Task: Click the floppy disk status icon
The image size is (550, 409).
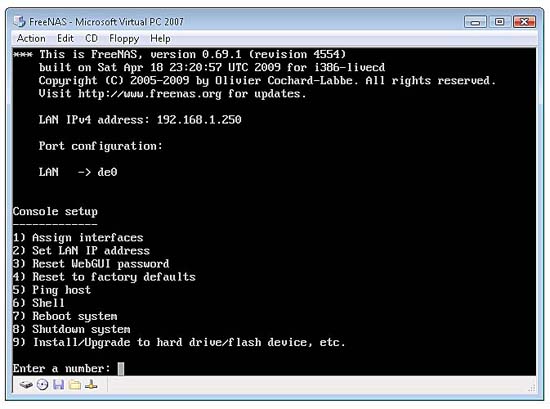Action: click(58, 385)
